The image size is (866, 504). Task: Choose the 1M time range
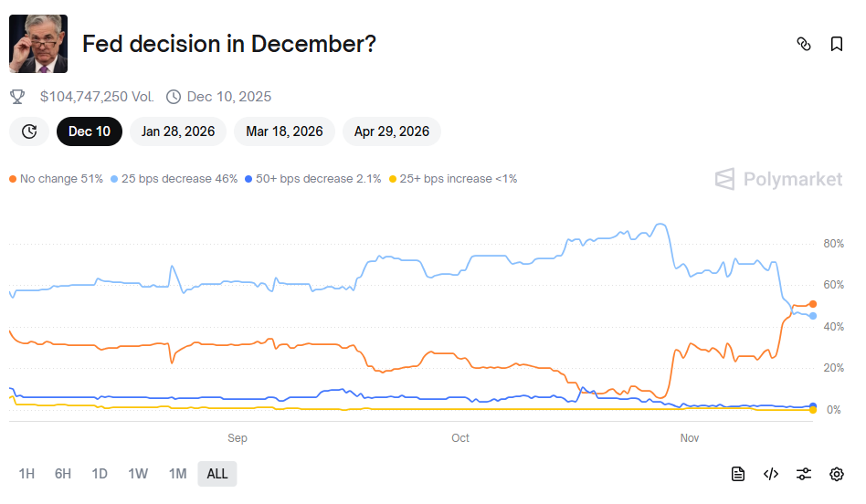click(x=177, y=474)
